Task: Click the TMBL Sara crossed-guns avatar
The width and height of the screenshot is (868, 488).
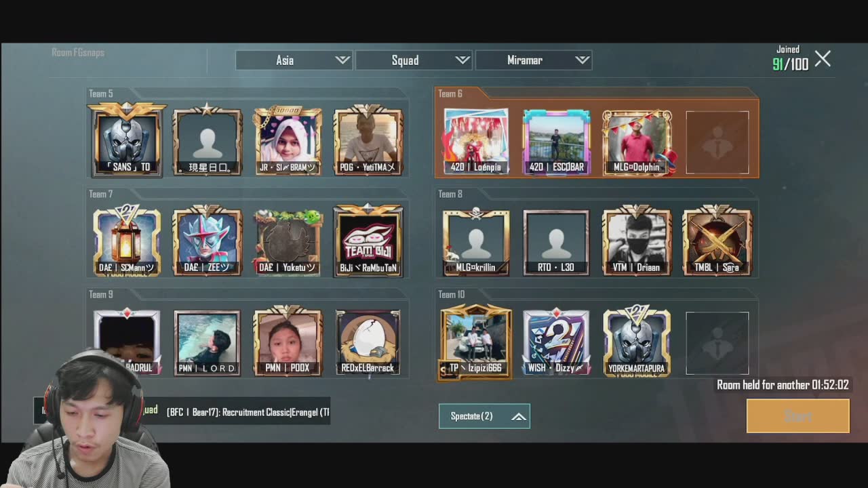Action: [717, 241]
